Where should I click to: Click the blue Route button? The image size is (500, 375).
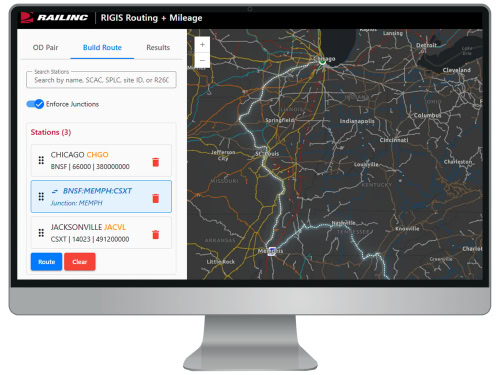[47, 262]
